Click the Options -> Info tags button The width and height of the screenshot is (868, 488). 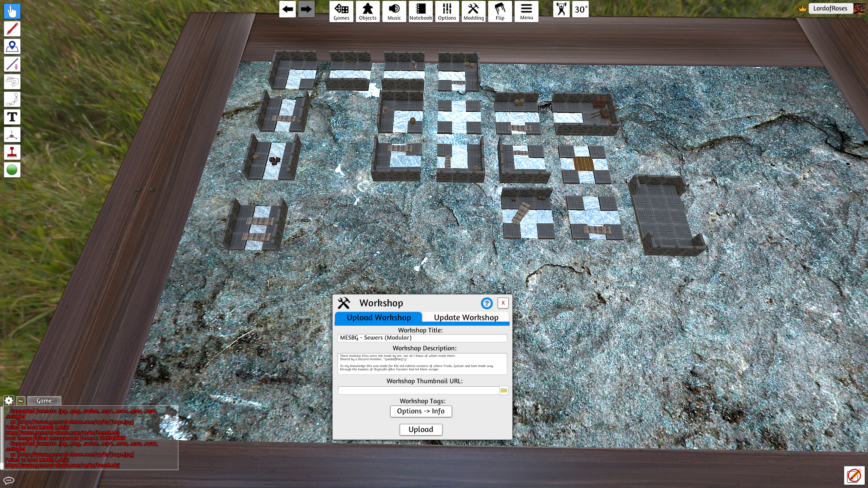[421, 411]
